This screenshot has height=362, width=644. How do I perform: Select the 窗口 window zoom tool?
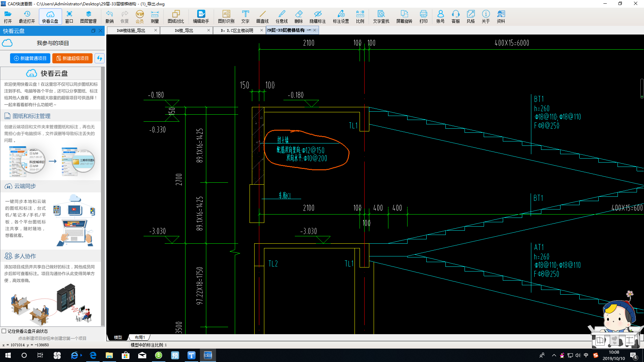pos(69,16)
